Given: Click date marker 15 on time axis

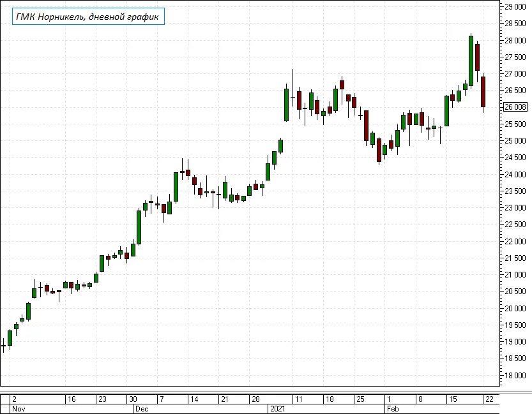Looking at the screenshot, I should pos(453,399).
